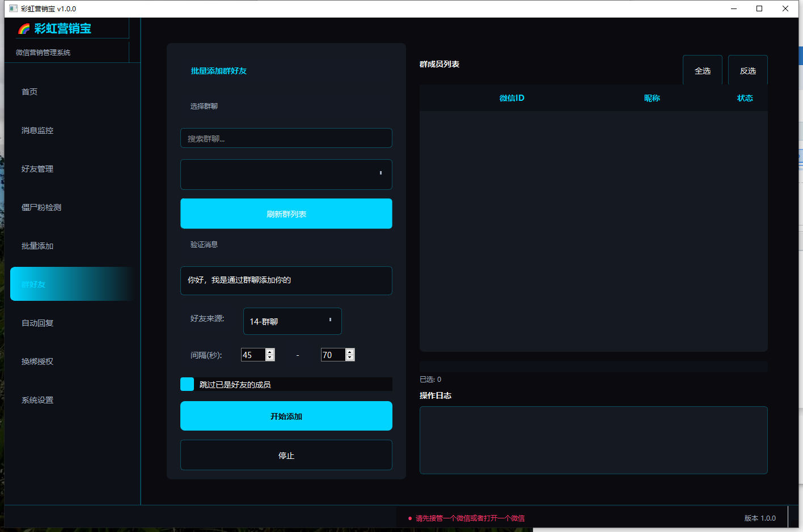The width and height of the screenshot is (803, 532).
Task: Go to 好友管理 page
Action: 37,169
